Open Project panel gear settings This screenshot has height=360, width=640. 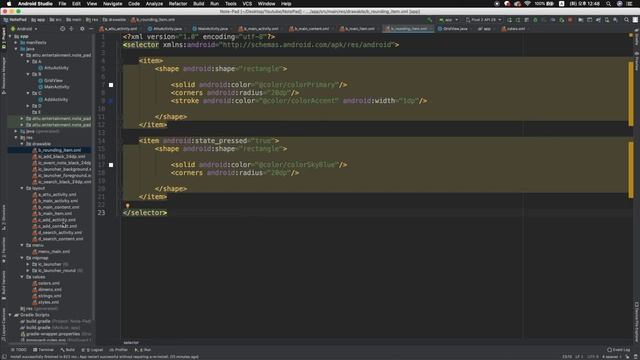82,29
